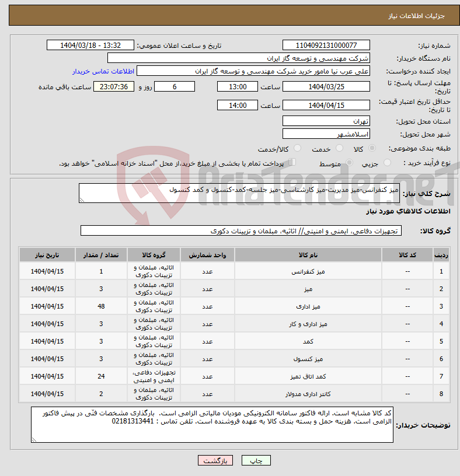The image size is (460, 476).
Task: Click buyer notes text area
Action: click(212, 425)
